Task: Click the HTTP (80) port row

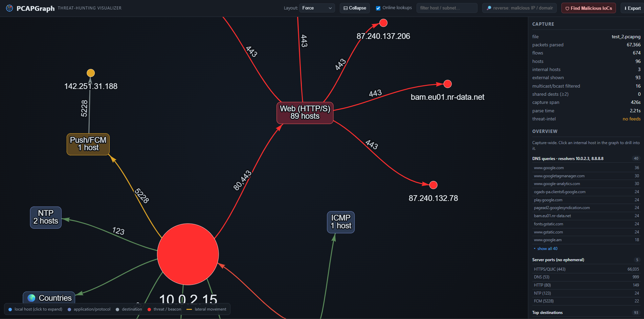Action: tap(586, 285)
